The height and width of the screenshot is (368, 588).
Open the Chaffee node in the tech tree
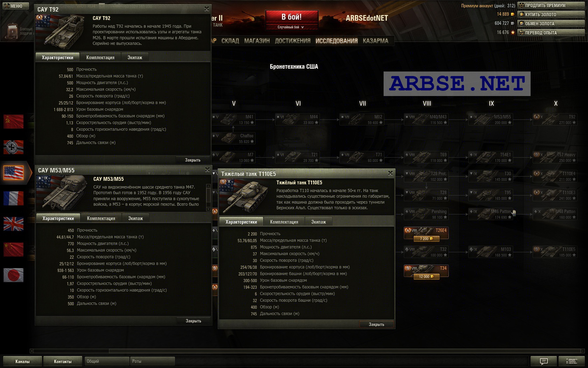233,138
